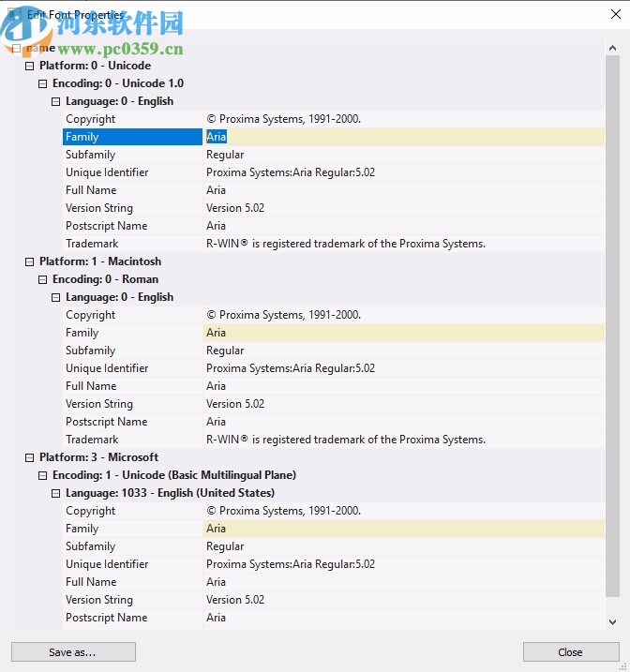Click Unicode Copyright value '© Proxima Systems, 1991-2000.'
This screenshot has width=630, height=672.
point(284,119)
